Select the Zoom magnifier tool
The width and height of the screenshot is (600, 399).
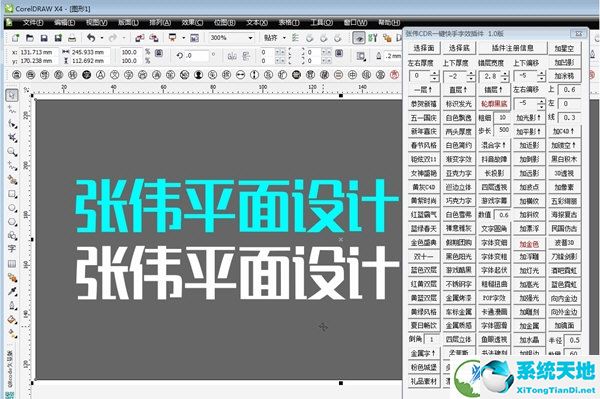[12, 151]
